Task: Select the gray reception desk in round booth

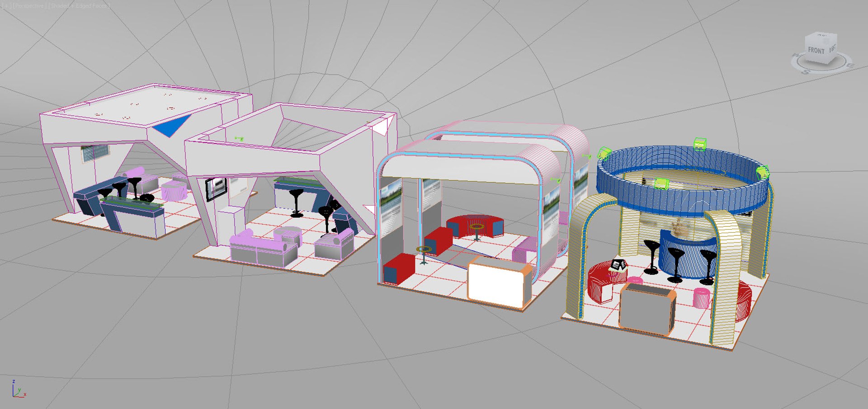Action: pyautogui.click(x=647, y=309)
